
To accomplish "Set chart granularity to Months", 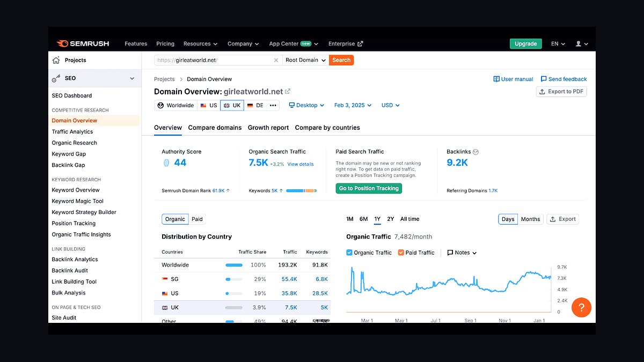I will pyautogui.click(x=530, y=219).
